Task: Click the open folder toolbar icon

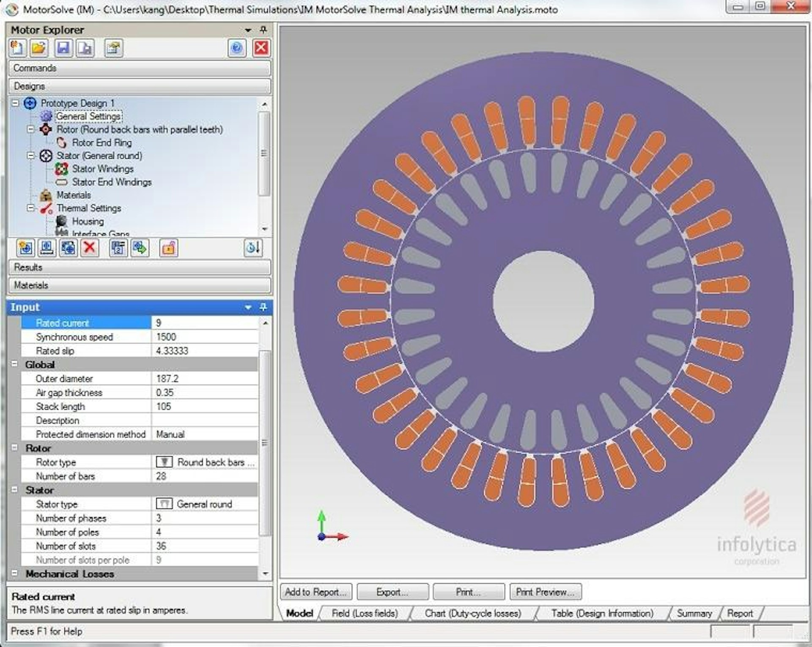Action: 39,48
